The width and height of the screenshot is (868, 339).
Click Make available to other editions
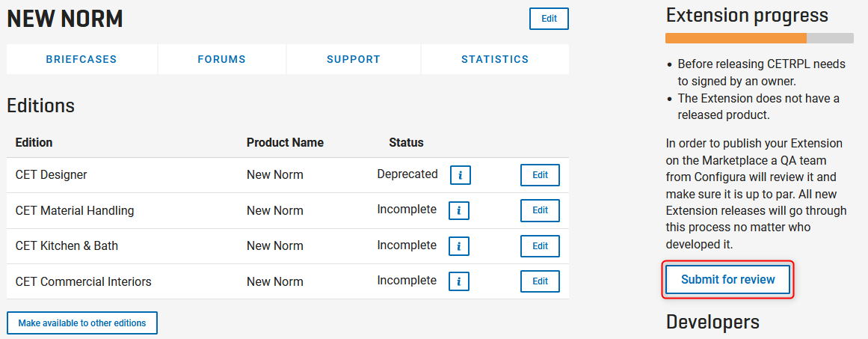(x=82, y=323)
